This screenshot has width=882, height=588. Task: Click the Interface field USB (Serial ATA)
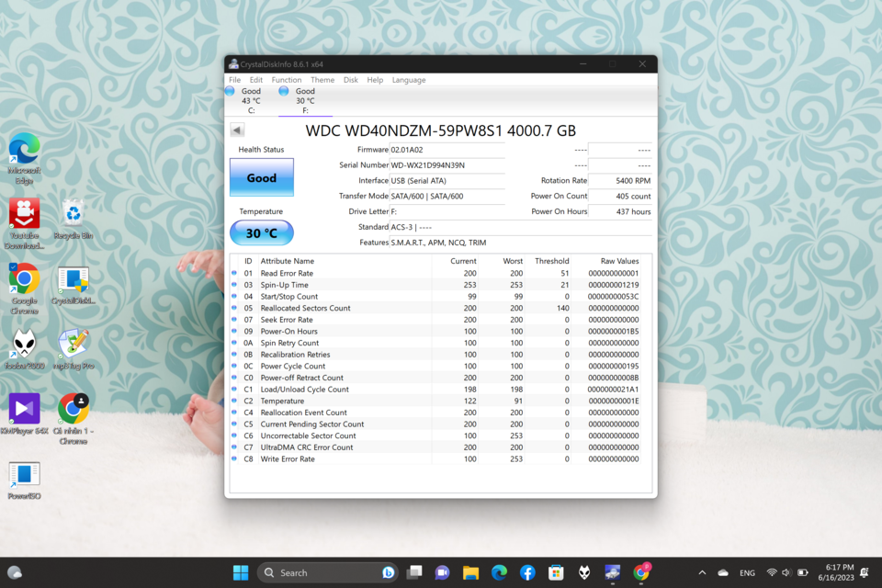point(447,181)
